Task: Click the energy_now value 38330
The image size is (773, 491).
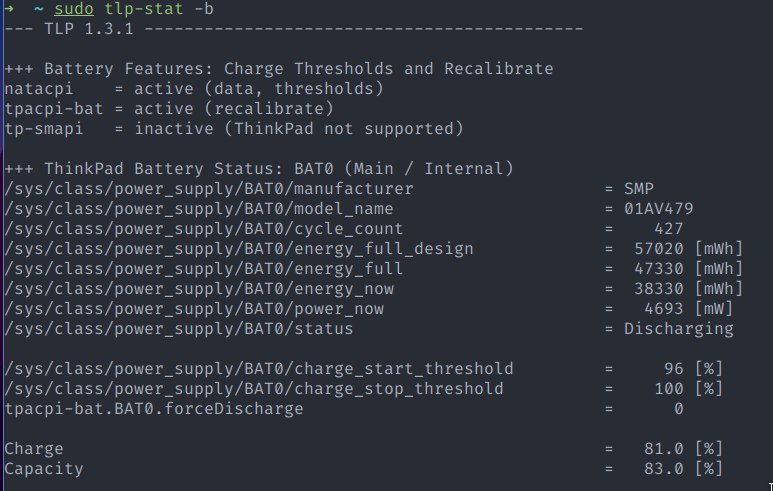Action: coord(659,288)
